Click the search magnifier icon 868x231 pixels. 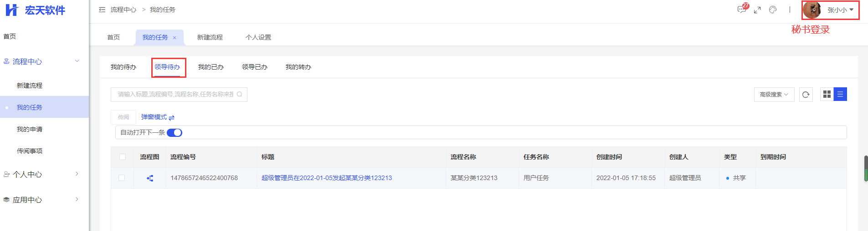[240, 95]
